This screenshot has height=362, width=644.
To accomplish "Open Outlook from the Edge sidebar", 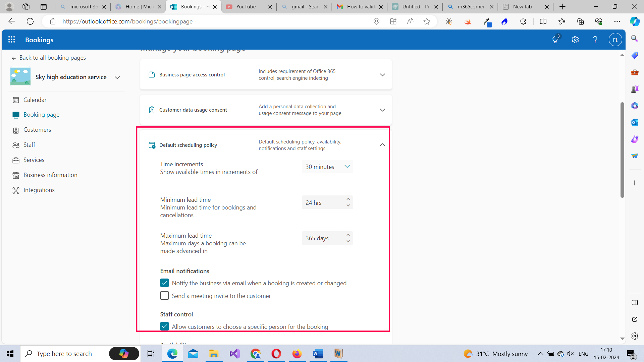I will coord(634,122).
